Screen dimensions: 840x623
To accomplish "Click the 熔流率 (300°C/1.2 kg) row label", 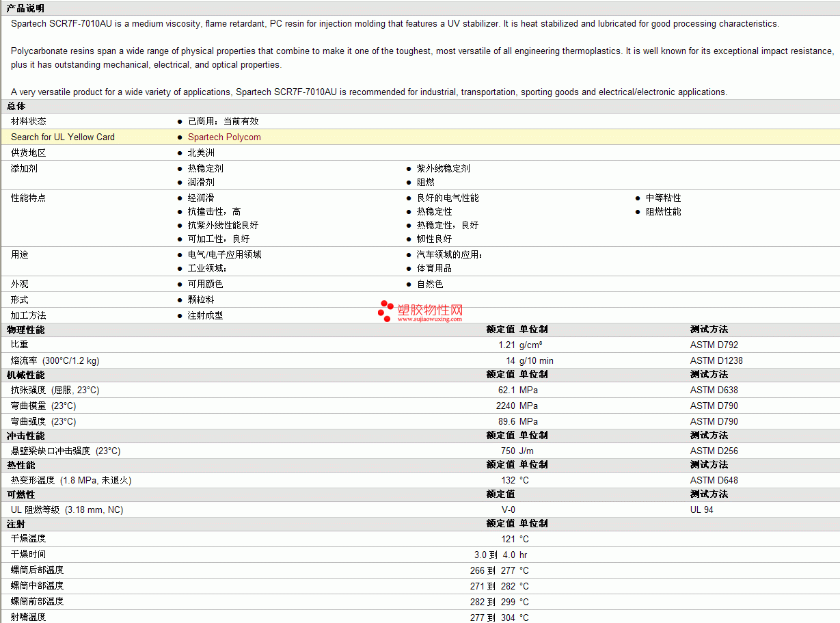I will click(x=55, y=360).
